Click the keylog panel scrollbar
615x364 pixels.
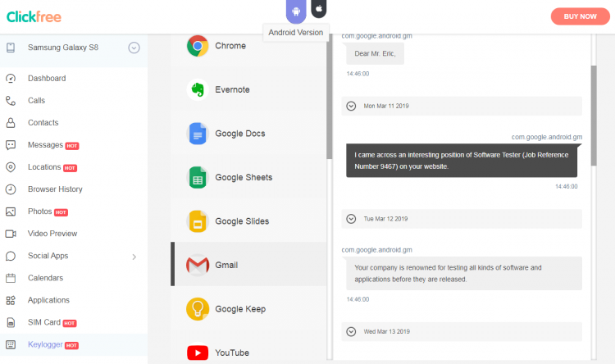click(x=594, y=116)
